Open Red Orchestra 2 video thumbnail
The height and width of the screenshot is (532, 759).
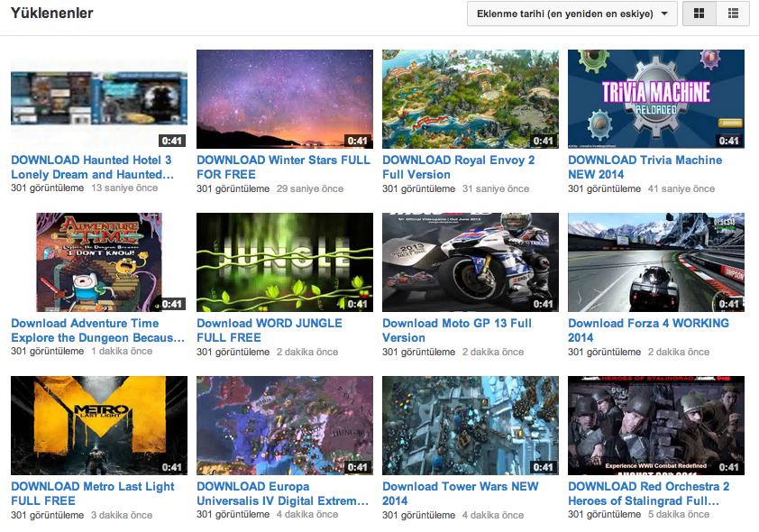tap(656, 426)
